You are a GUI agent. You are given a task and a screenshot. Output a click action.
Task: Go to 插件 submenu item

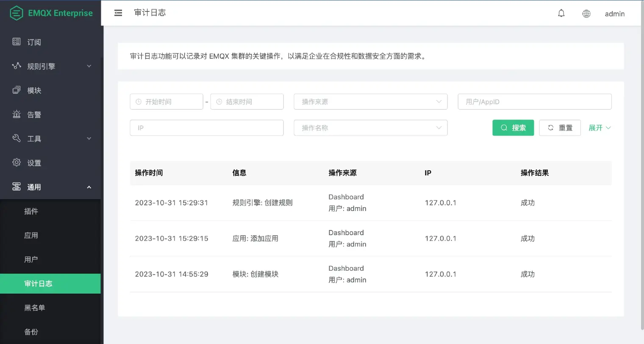click(50, 211)
